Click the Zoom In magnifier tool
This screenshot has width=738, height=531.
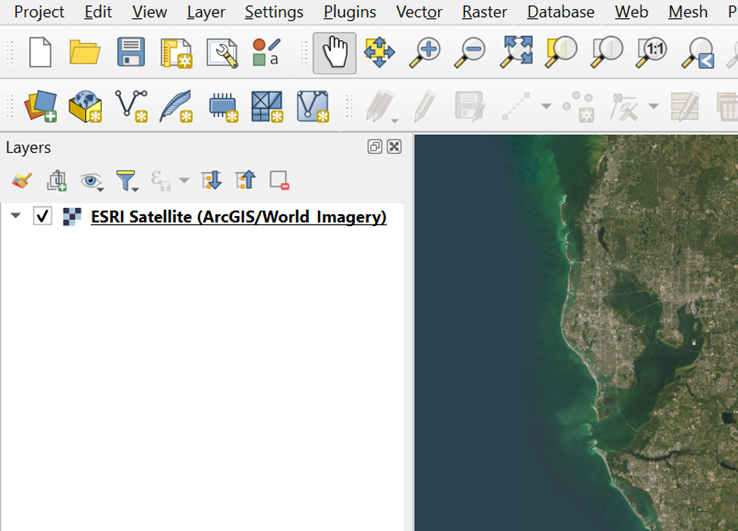pos(424,53)
